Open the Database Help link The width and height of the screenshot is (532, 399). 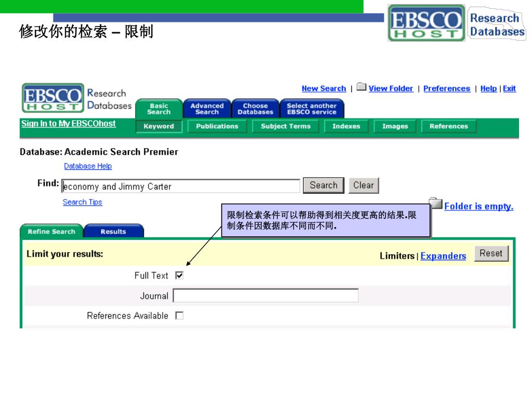coord(88,166)
